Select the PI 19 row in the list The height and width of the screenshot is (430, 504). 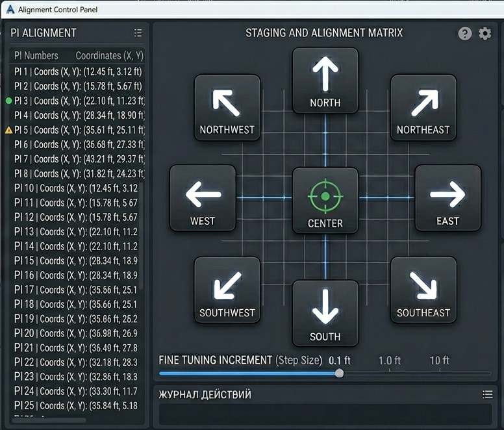(x=75, y=319)
